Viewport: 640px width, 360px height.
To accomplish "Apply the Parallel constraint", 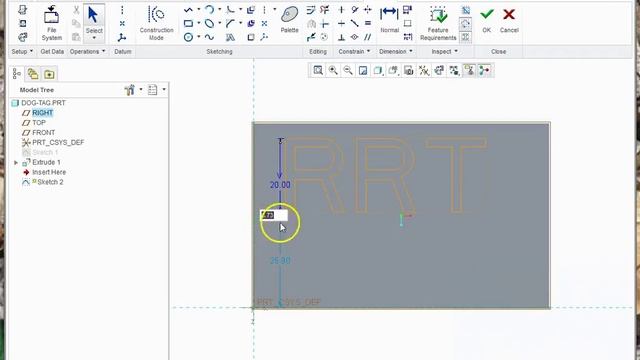I will tap(368, 37).
